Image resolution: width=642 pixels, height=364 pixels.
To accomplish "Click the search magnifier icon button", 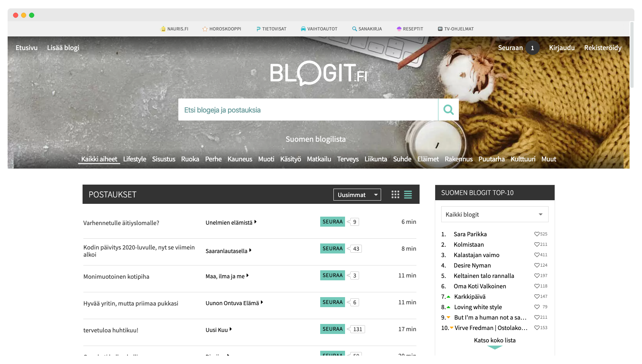I will coord(448,110).
